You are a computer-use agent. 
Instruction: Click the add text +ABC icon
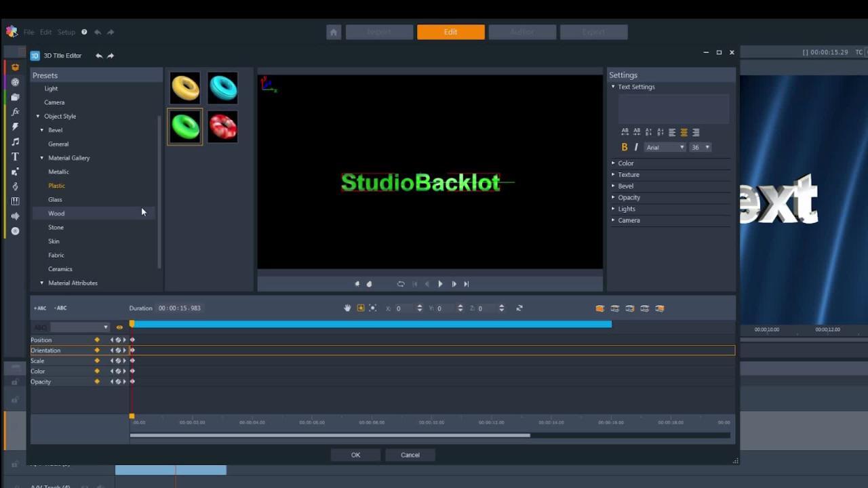pyautogui.click(x=40, y=308)
